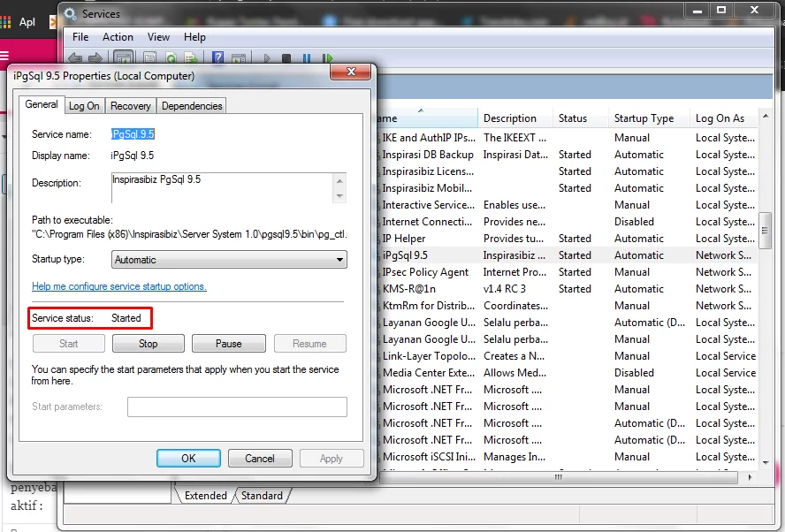Image resolution: width=785 pixels, height=532 pixels.
Task: Click horizontal scrollbar right arrow
Action: pyautogui.click(x=750, y=477)
